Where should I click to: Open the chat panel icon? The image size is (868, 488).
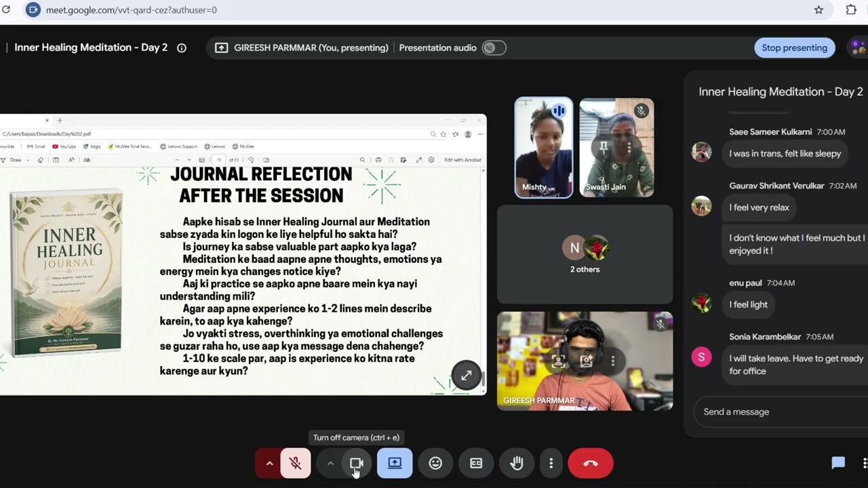click(x=838, y=463)
